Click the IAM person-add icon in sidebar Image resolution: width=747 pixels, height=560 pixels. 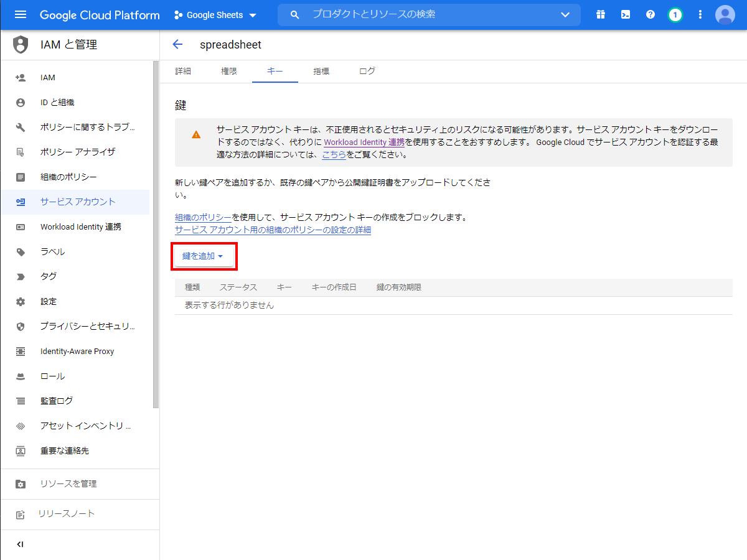21,78
